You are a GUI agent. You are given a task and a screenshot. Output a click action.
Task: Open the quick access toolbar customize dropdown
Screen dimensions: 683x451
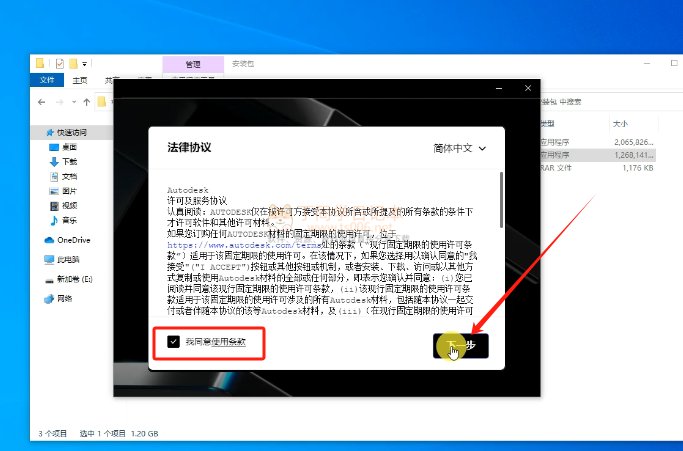pos(85,64)
